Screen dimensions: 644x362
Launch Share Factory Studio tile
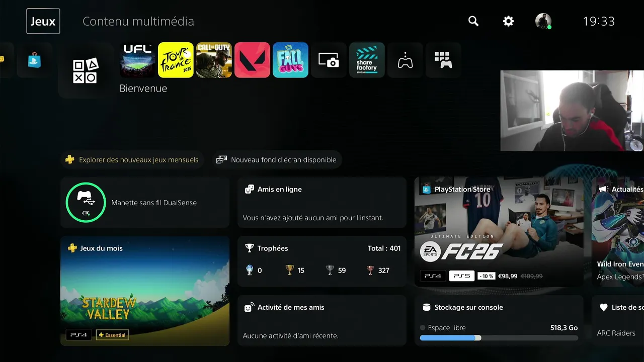point(367,60)
